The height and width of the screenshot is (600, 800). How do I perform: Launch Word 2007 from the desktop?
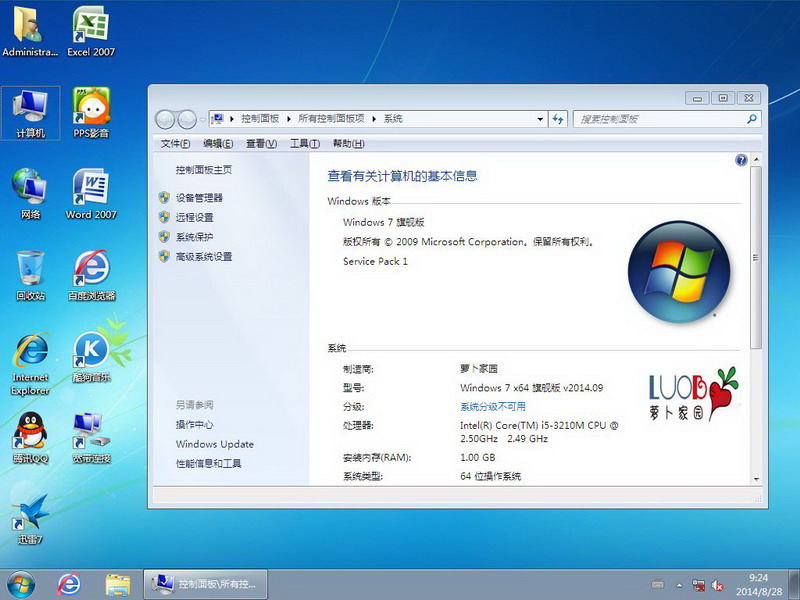tap(91, 194)
